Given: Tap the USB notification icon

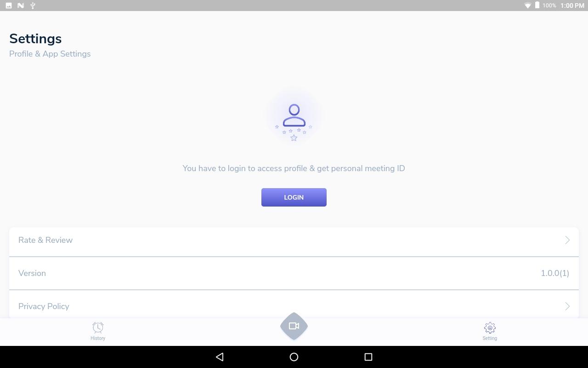Looking at the screenshot, I should 33,6.
